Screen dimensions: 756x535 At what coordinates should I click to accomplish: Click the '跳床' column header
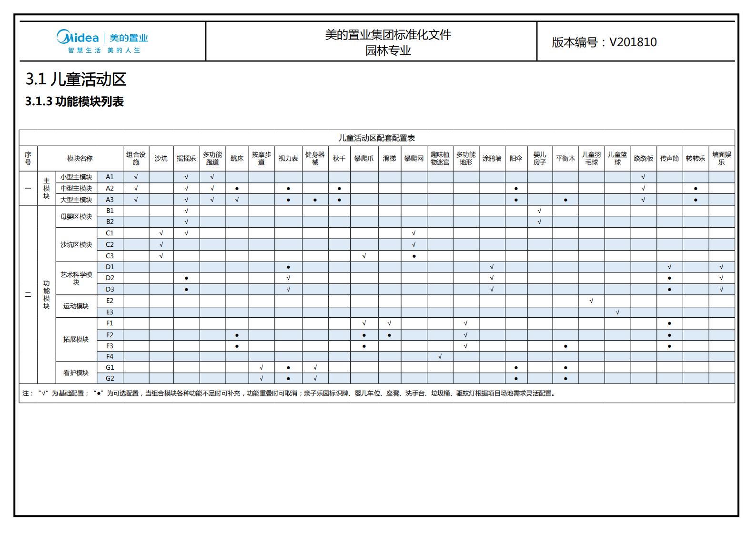(x=237, y=158)
